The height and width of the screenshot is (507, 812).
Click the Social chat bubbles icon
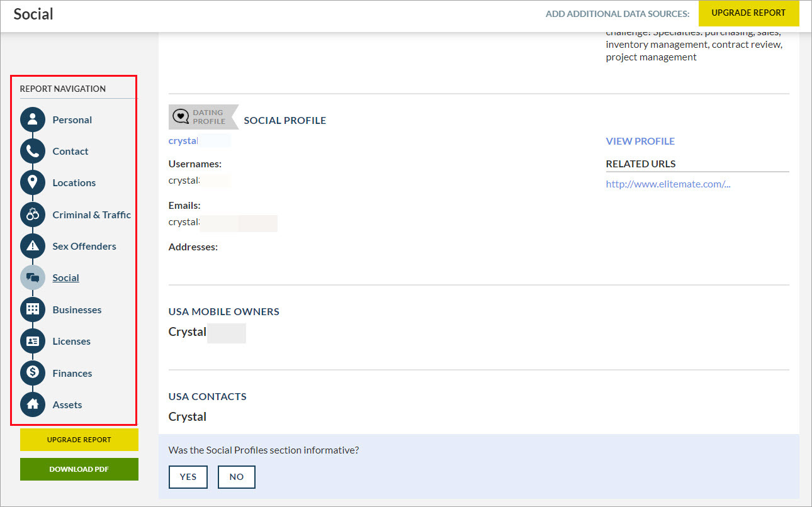tap(33, 277)
